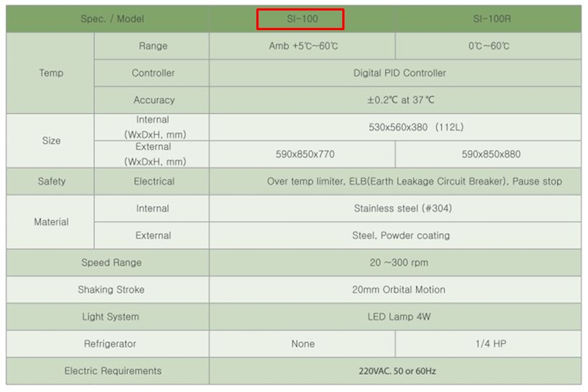The image size is (588, 392).
Task: Select the None refrigerator cell
Action: pyautogui.click(x=303, y=345)
